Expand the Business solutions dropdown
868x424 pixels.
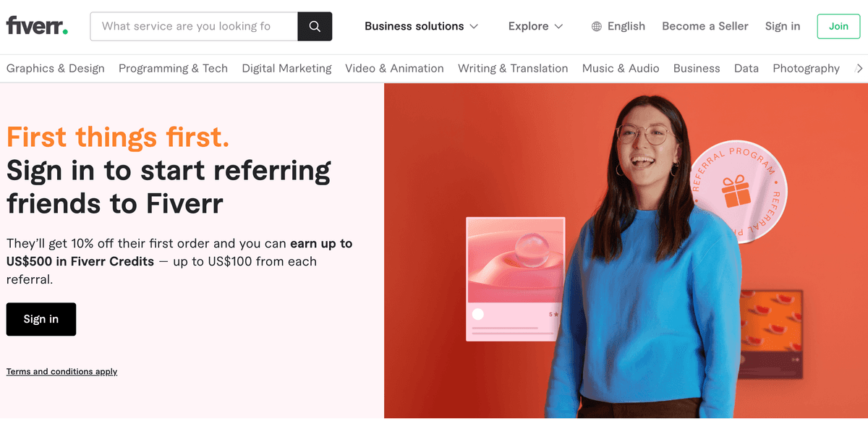[421, 26]
